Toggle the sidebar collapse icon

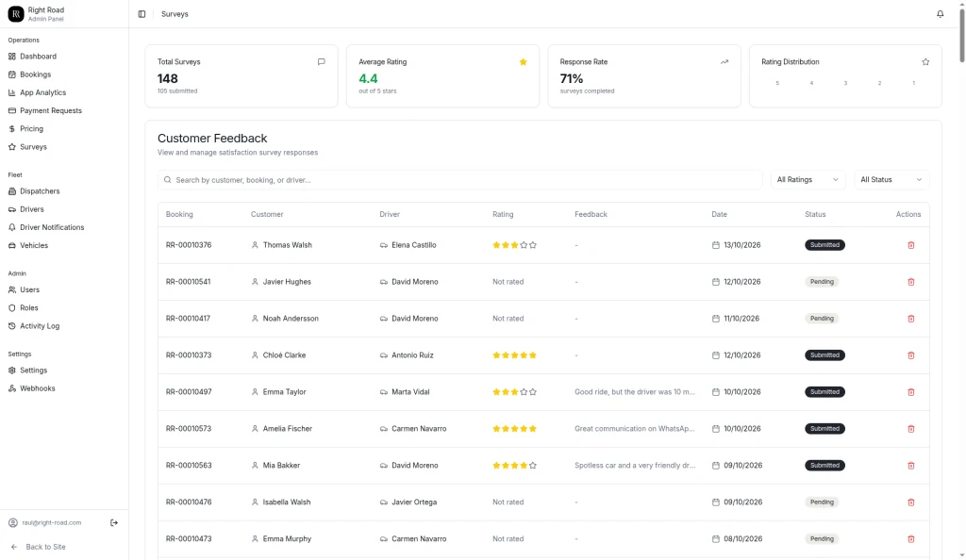point(142,14)
